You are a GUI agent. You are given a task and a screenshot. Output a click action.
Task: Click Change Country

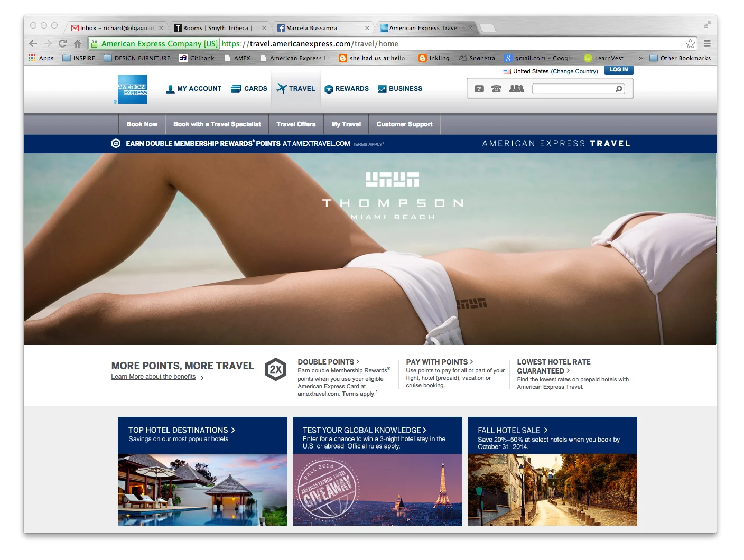tap(575, 71)
